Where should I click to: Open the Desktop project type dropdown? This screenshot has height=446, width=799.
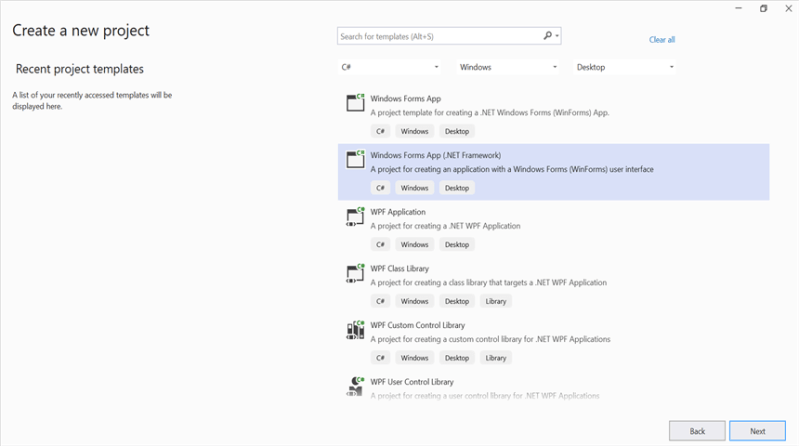(625, 67)
